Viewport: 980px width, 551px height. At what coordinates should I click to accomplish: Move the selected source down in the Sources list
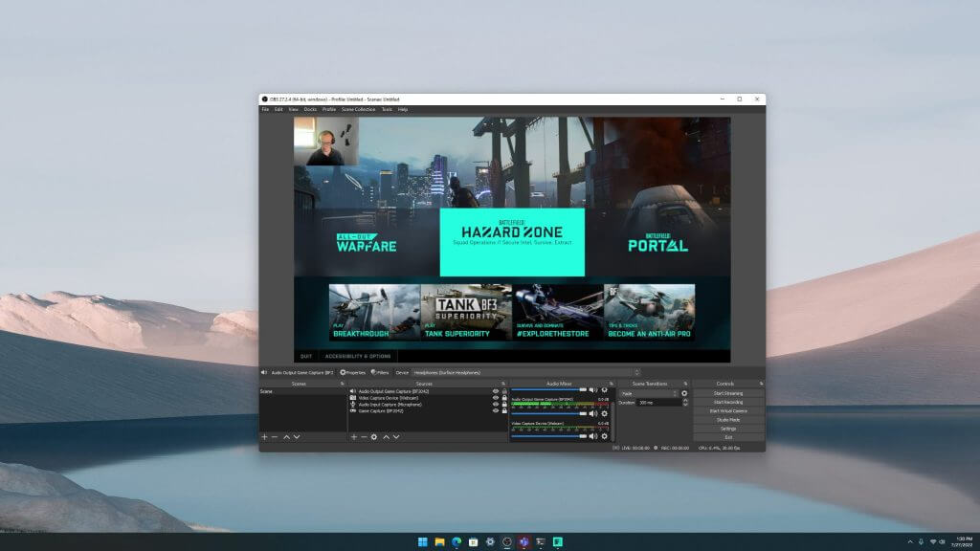tap(396, 436)
